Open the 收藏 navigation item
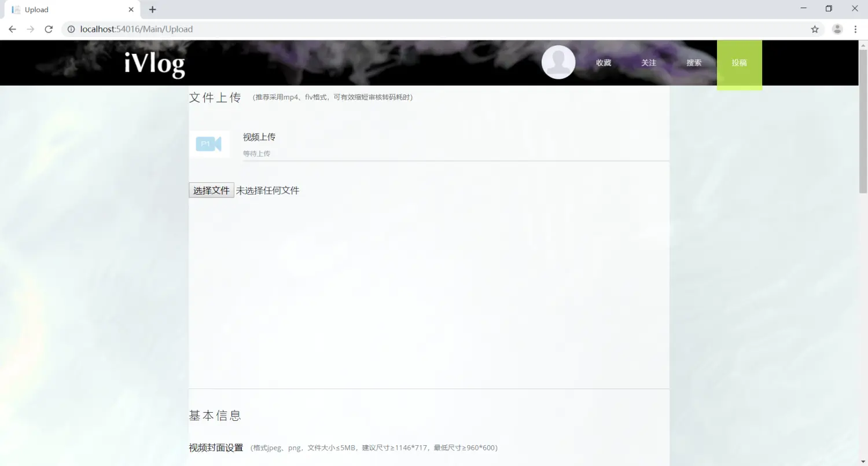Screen dimensions: 868x466 [604, 63]
